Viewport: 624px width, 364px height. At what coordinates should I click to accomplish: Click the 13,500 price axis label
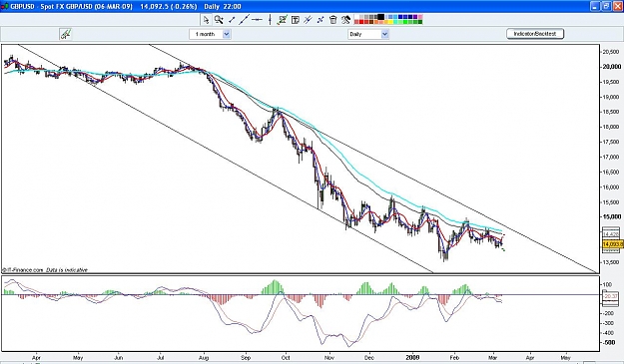[612, 262]
